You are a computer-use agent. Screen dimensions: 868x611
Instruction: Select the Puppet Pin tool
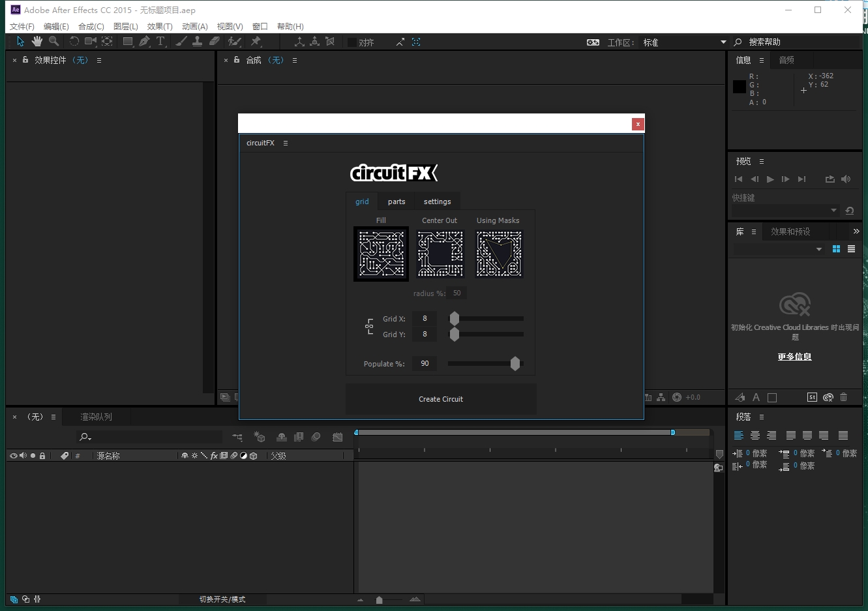point(256,42)
